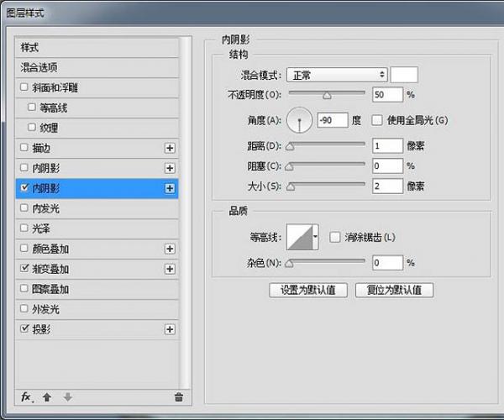
Task: Select the 图案叠加 row label
Action: (50, 289)
